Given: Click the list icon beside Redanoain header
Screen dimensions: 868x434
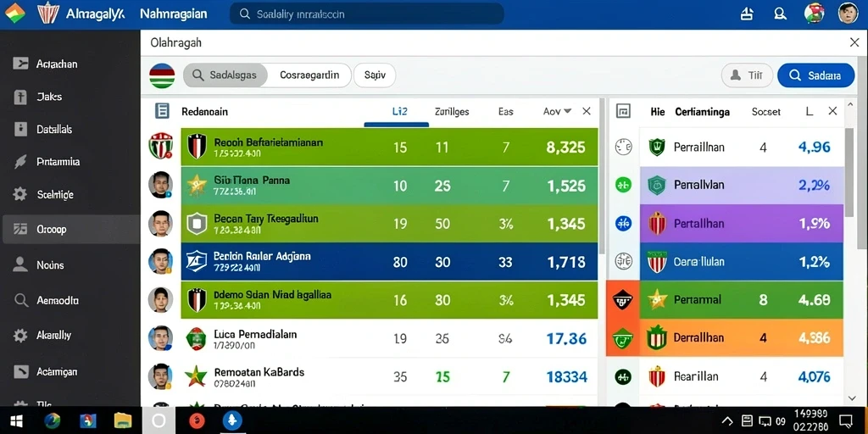Looking at the screenshot, I should click(x=162, y=111).
